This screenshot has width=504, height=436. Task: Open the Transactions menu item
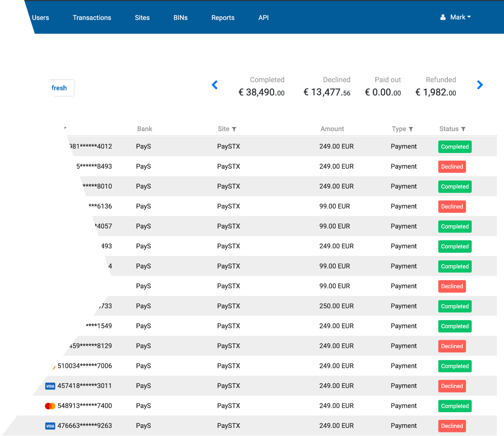[92, 18]
